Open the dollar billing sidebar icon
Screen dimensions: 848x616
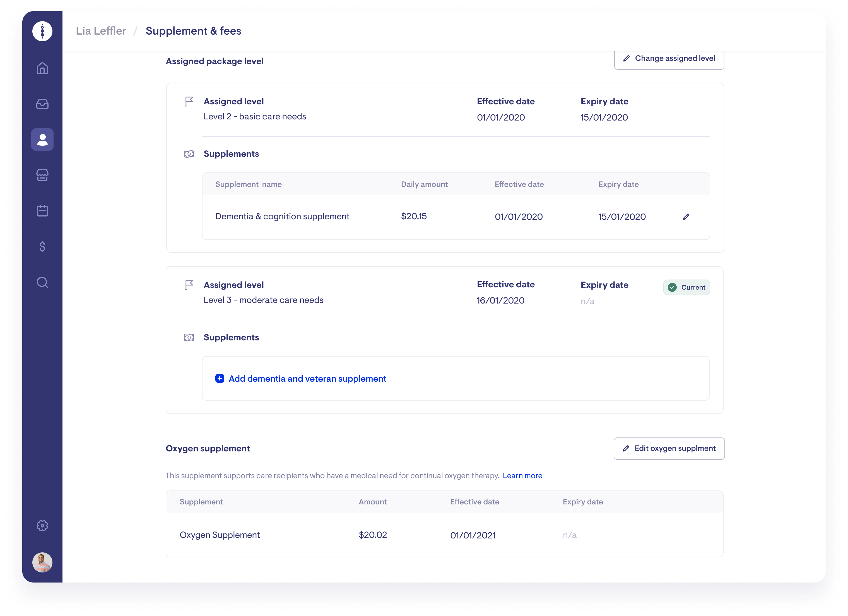(x=42, y=246)
